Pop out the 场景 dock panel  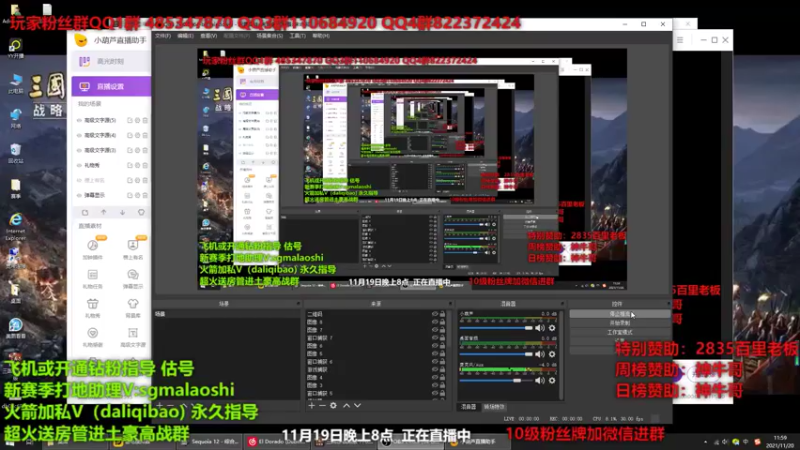(298, 304)
